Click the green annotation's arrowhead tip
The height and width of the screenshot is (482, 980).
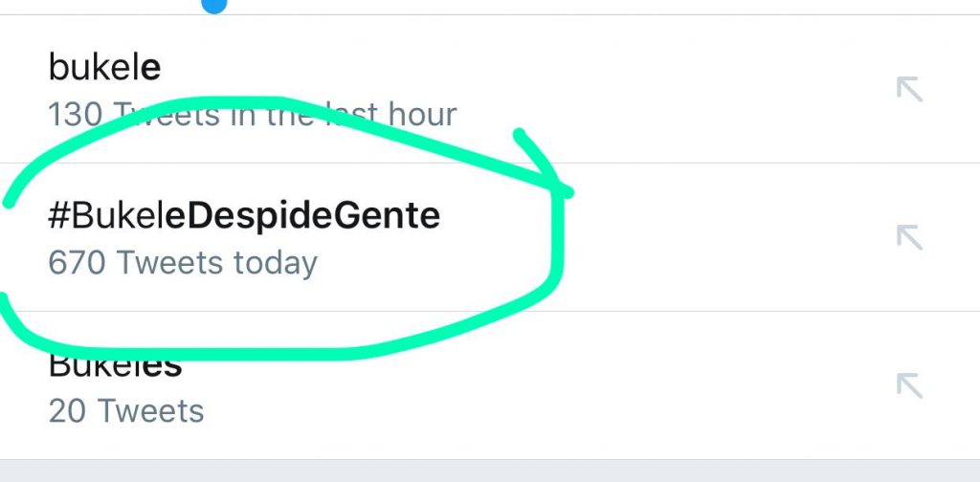pos(566,191)
